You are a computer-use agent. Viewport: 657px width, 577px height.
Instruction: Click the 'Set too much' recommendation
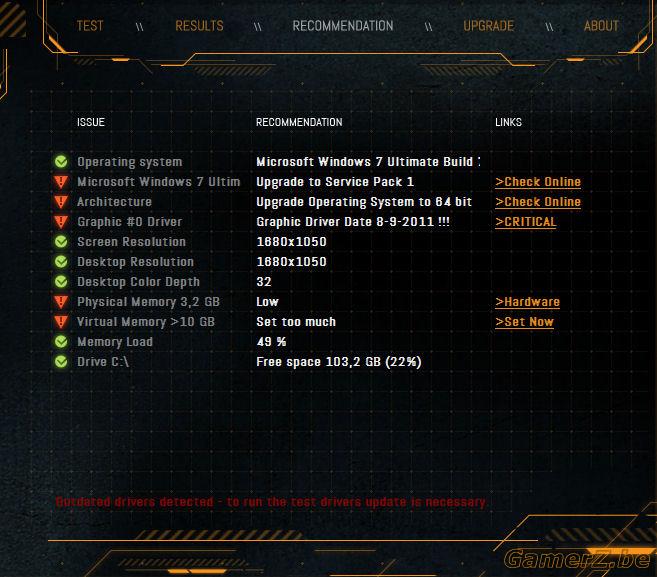pyautogui.click(x=296, y=322)
